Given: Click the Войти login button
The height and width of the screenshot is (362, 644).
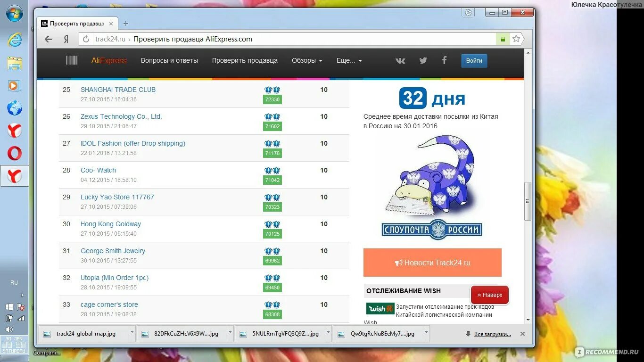Looking at the screenshot, I should [x=474, y=60].
